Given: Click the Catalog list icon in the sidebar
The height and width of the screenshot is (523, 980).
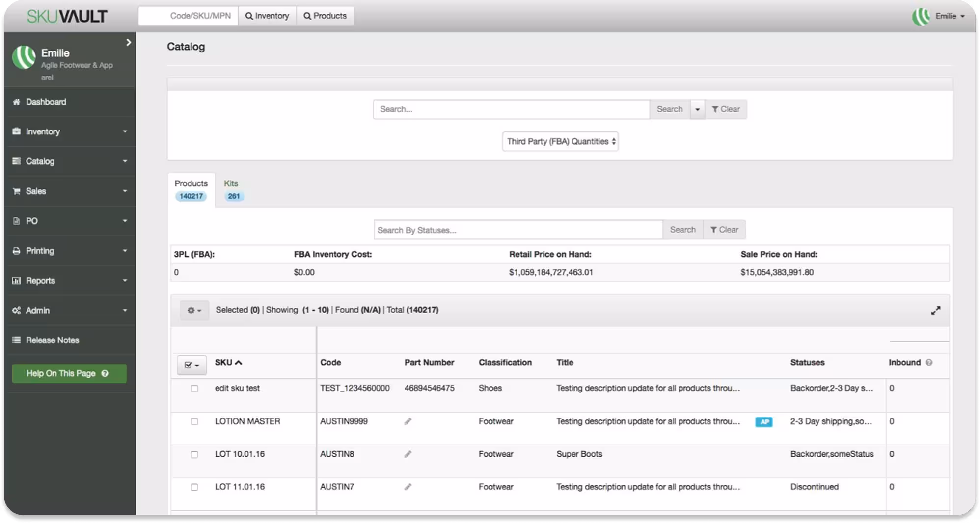Looking at the screenshot, I should [x=16, y=161].
